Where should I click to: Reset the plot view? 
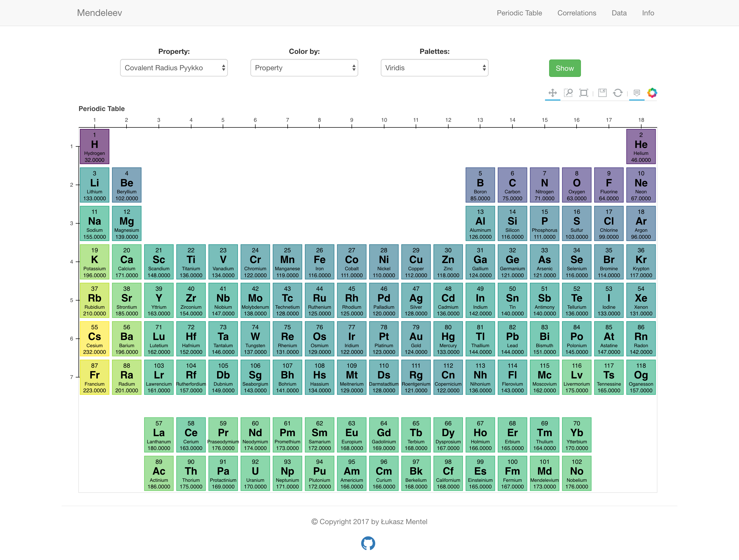(x=618, y=93)
